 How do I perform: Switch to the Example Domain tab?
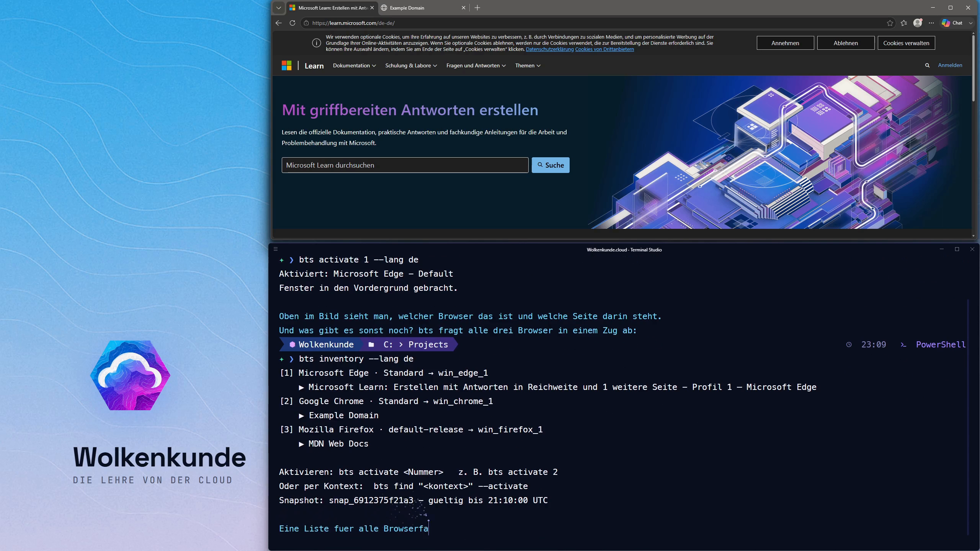[423, 8]
